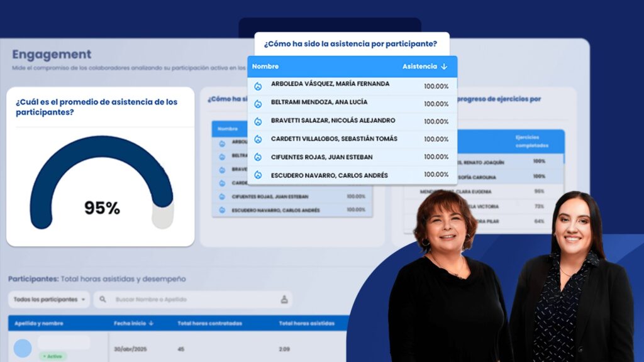644x362 pixels.
Task: Click the avatar icon beside Cardetti Villalobos, Sebastián Tomás
Action: pyautogui.click(x=257, y=138)
